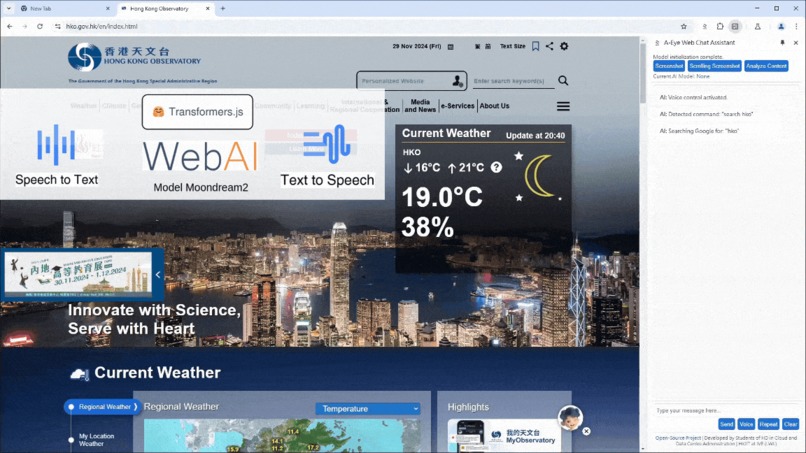Click the Clear button in chat panel

pyautogui.click(x=790, y=424)
